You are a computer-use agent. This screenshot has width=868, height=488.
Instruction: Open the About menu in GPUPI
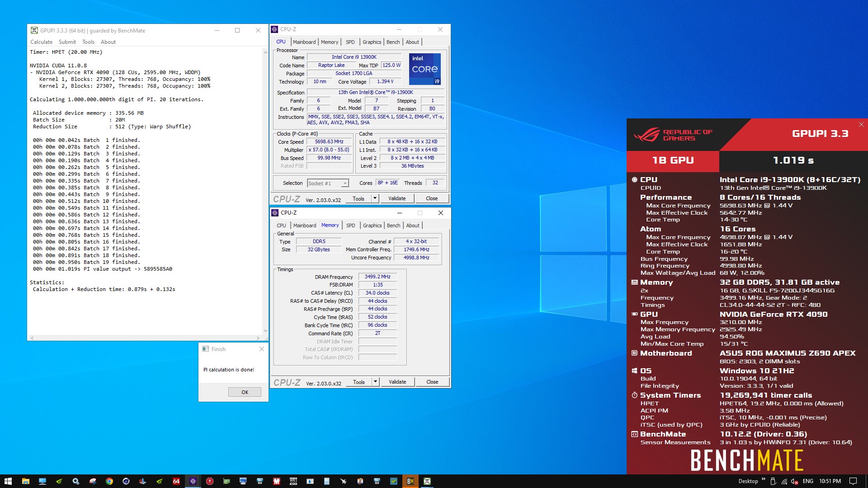(108, 42)
